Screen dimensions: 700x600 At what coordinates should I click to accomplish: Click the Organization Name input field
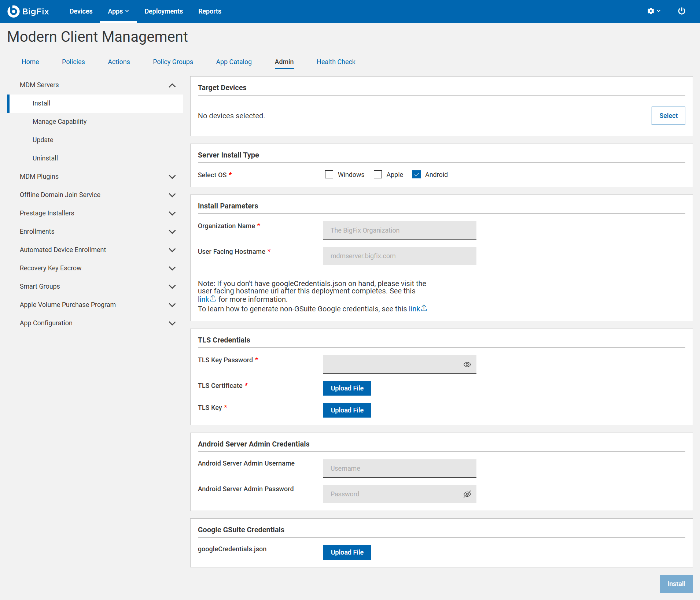(399, 230)
